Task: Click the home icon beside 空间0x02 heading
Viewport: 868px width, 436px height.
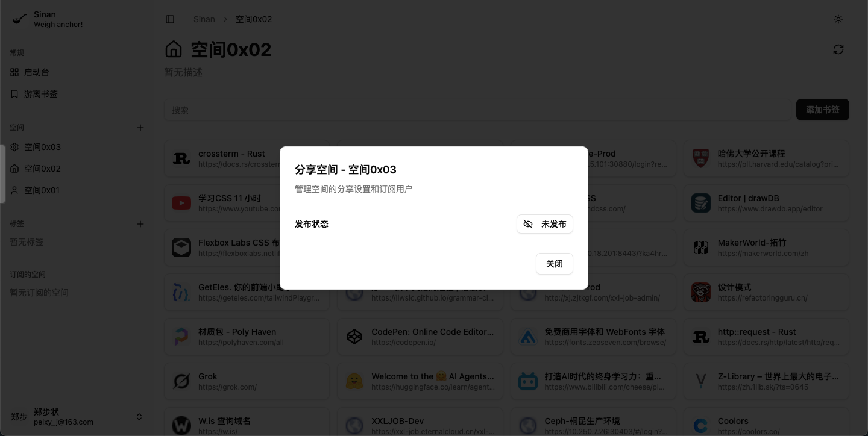Action: click(x=174, y=49)
